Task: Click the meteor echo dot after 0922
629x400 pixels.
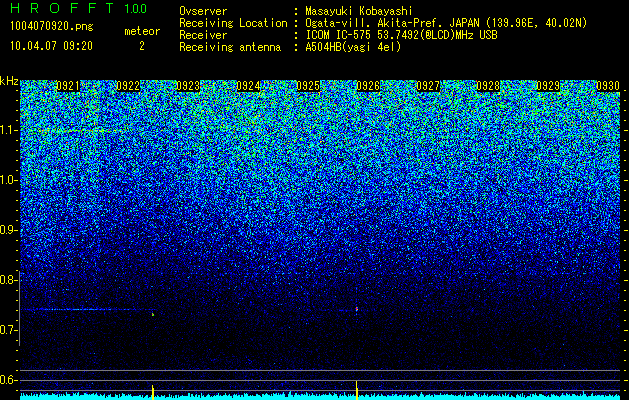Action: (x=153, y=315)
